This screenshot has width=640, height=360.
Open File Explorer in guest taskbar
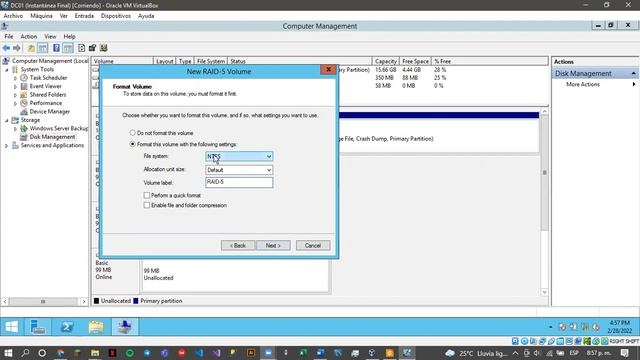[96, 327]
